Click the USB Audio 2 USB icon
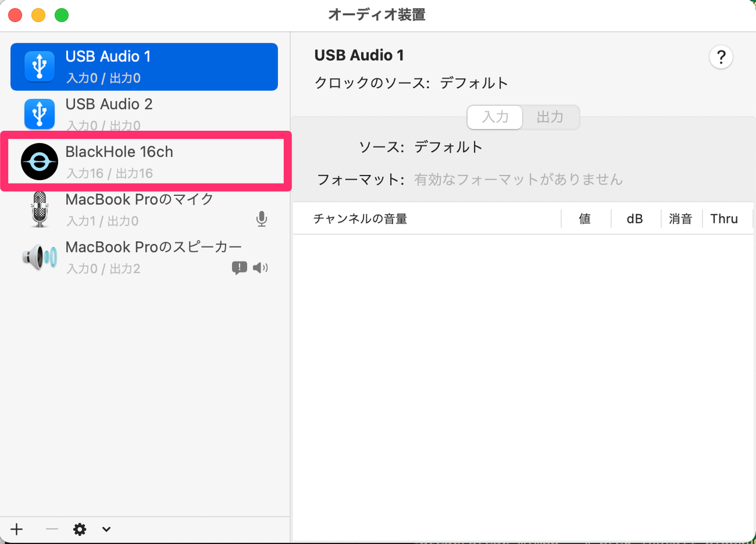756x544 pixels. 40,113
